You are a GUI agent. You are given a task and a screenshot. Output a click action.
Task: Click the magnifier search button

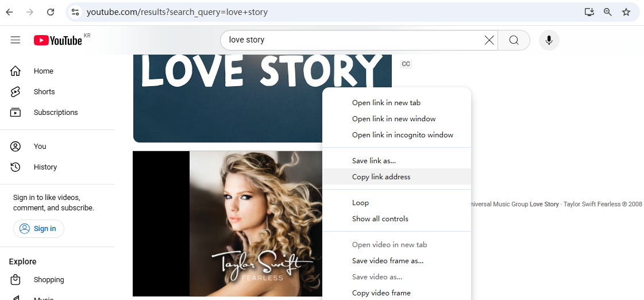[x=514, y=40]
